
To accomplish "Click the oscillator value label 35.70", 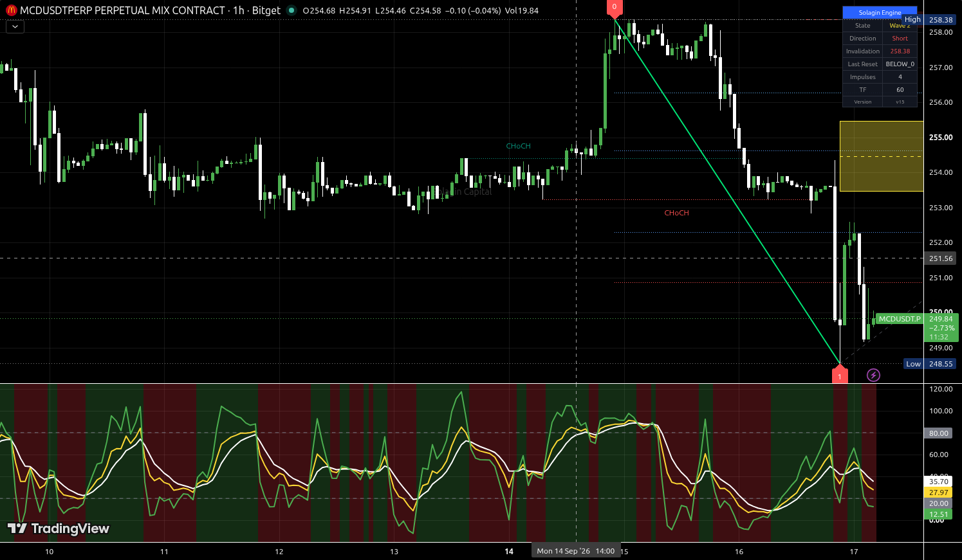I will tap(939, 481).
